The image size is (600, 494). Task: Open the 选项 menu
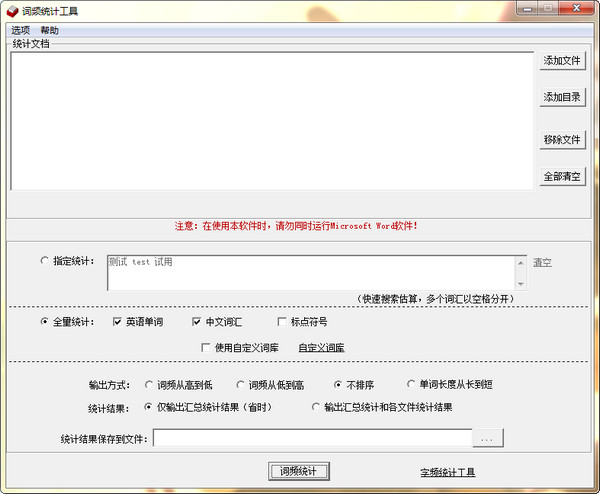(20, 31)
